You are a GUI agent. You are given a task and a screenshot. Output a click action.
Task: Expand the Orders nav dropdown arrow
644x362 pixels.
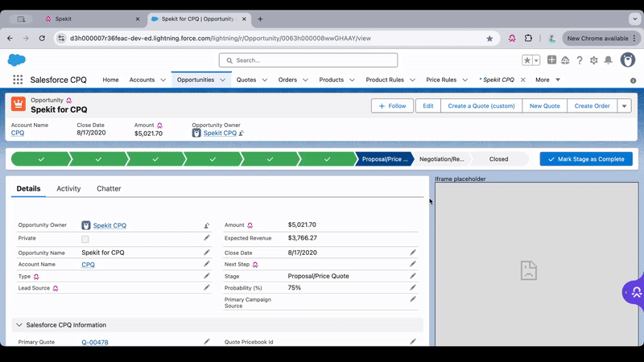(x=305, y=80)
